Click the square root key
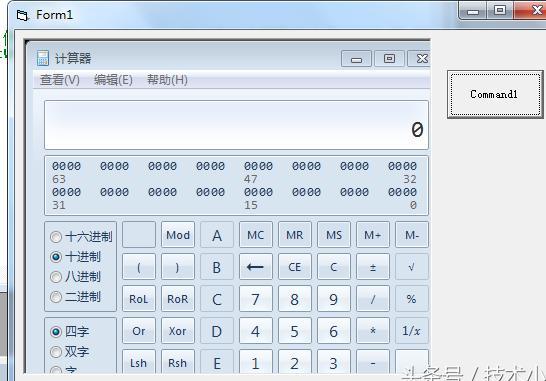546x381 pixels. click(x=412, y=267)
